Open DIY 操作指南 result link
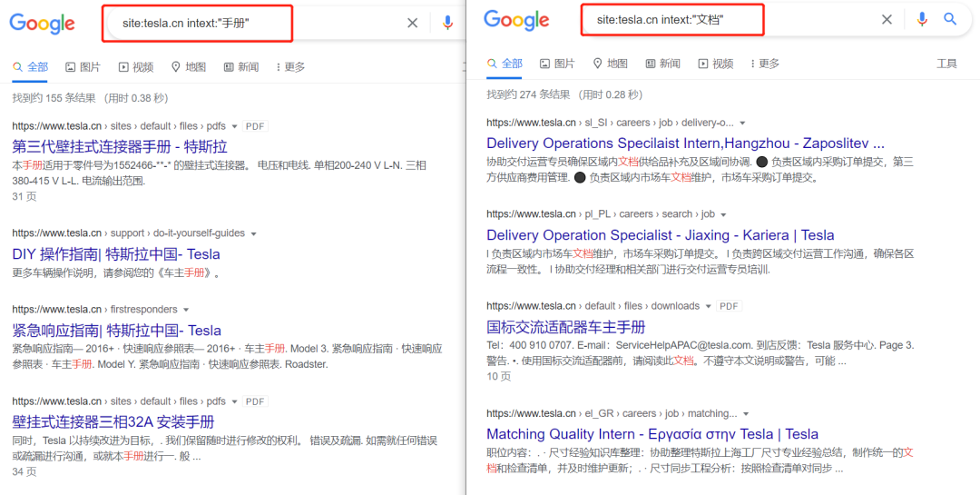This screenshot has width=980, height=495. click(x=116, y=254)
